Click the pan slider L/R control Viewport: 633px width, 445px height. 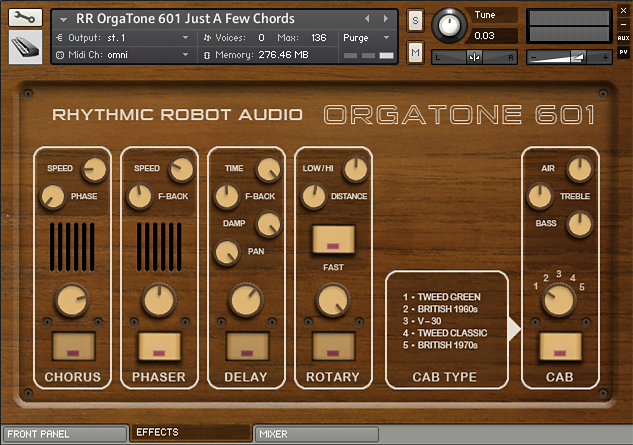click(x=474, y=57)
